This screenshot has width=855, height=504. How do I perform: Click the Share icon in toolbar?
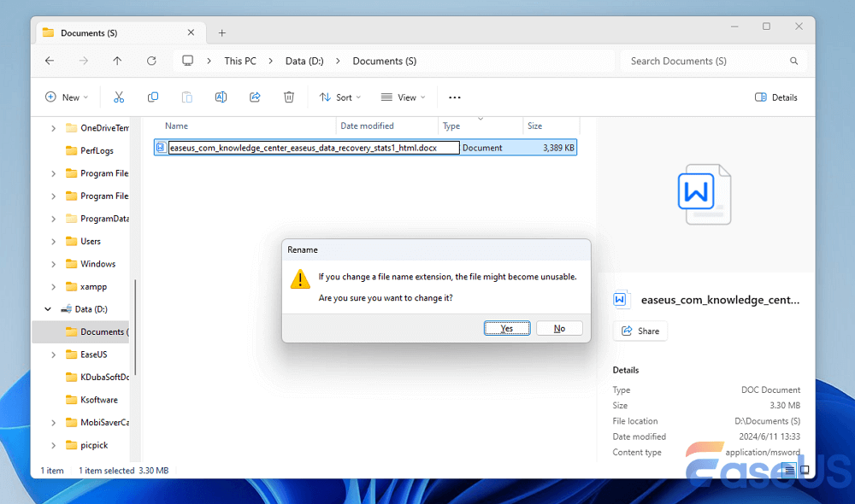(x=255, y=97)
